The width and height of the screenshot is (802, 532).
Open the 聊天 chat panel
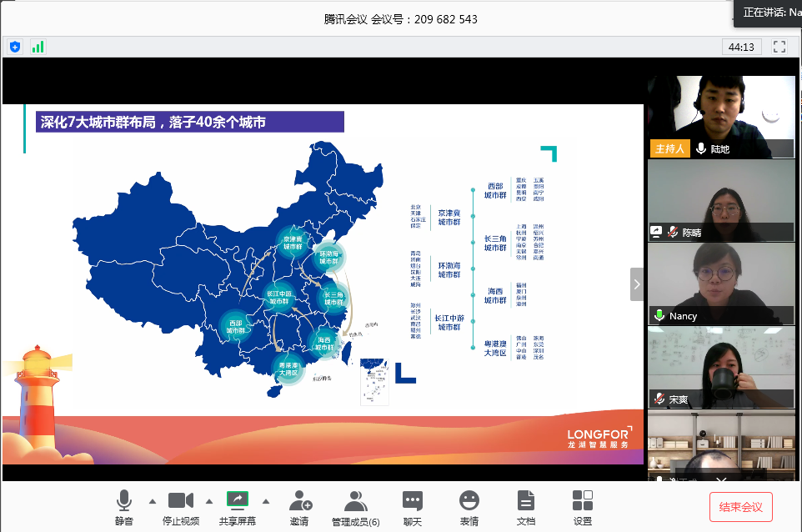(x=413, y=507)
